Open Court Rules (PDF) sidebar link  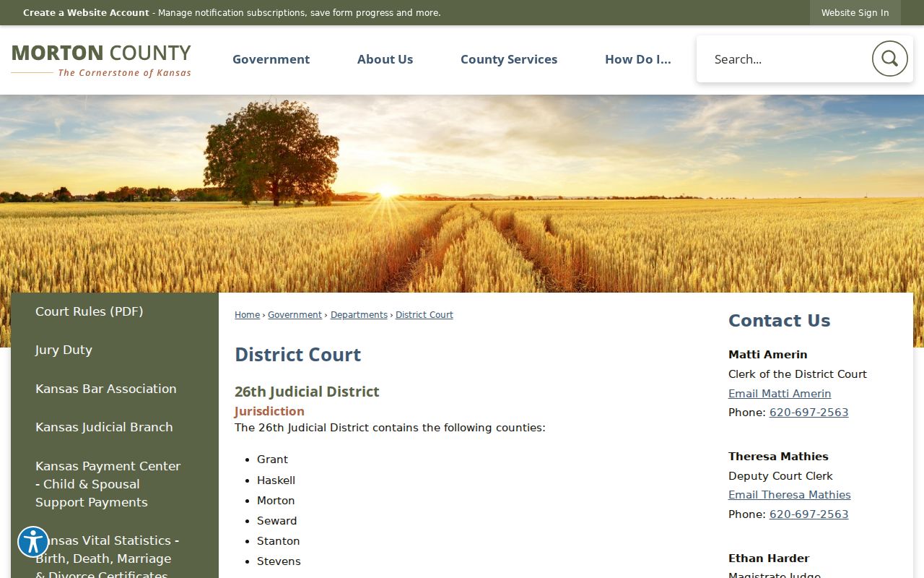point(90,311)
